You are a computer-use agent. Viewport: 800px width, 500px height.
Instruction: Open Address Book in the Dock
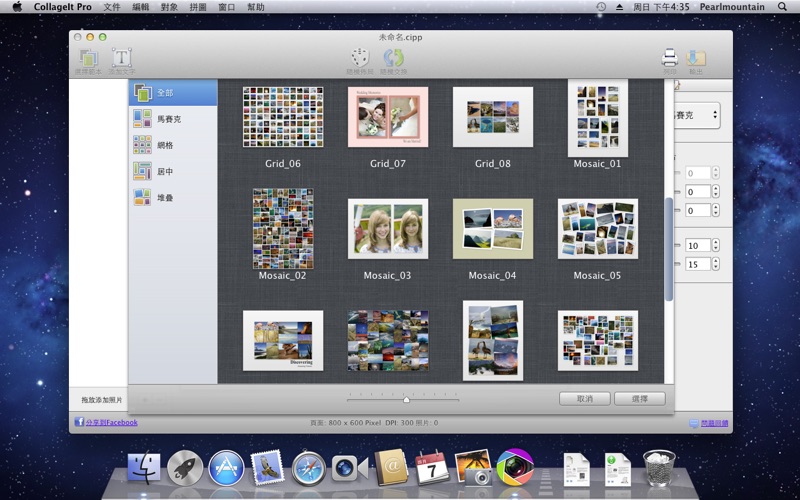tap(391, 467)
